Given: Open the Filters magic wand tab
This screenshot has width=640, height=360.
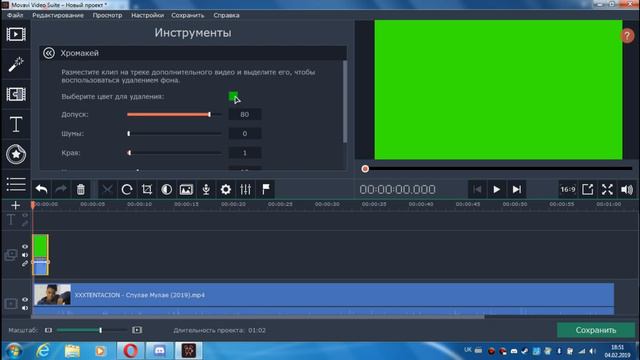Looking at the screenshot, I should pos(16,64).
